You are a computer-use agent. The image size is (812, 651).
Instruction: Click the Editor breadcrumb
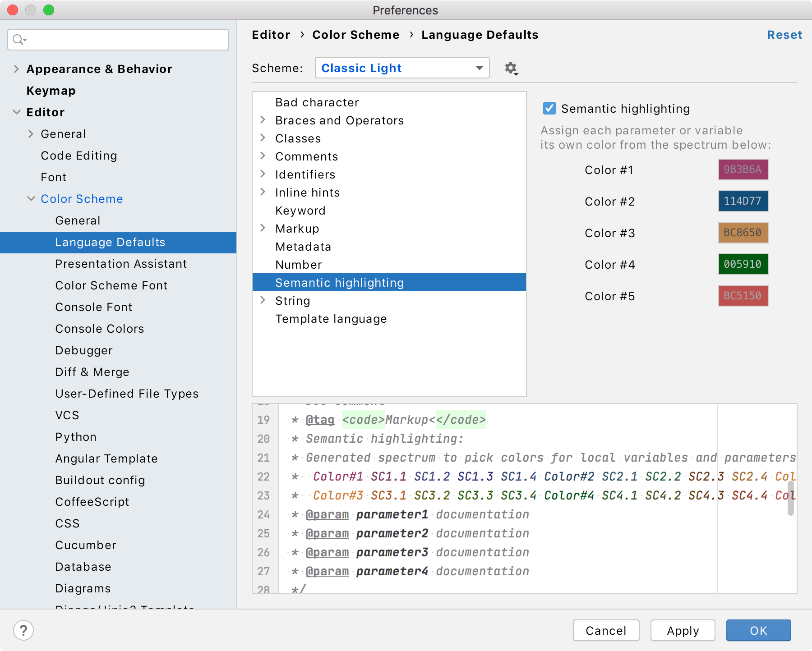pyautogui.click(x=270, y=35)
